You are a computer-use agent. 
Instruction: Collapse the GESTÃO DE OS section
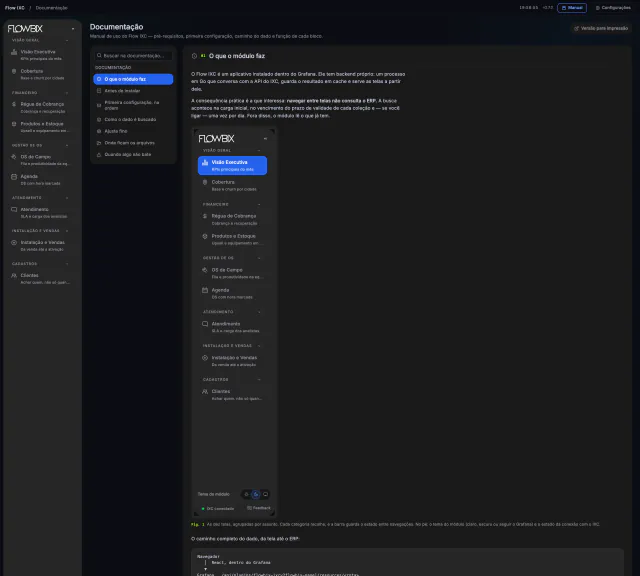(x=67, y=145)
